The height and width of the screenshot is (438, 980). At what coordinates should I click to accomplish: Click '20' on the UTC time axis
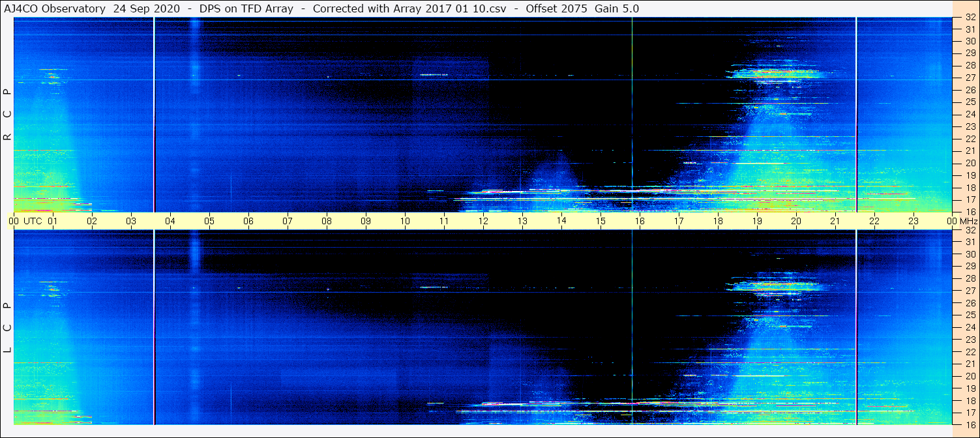click(796, 221)
